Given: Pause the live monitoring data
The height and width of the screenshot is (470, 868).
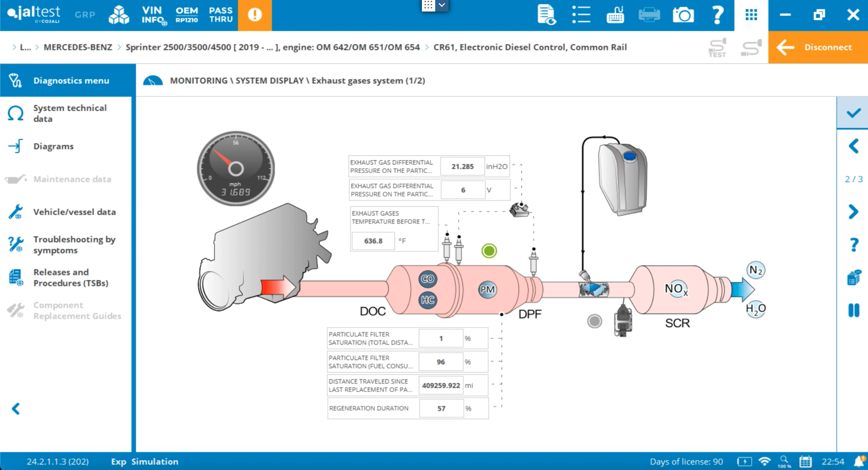Looking at the screenshot, I should [853, 310].
